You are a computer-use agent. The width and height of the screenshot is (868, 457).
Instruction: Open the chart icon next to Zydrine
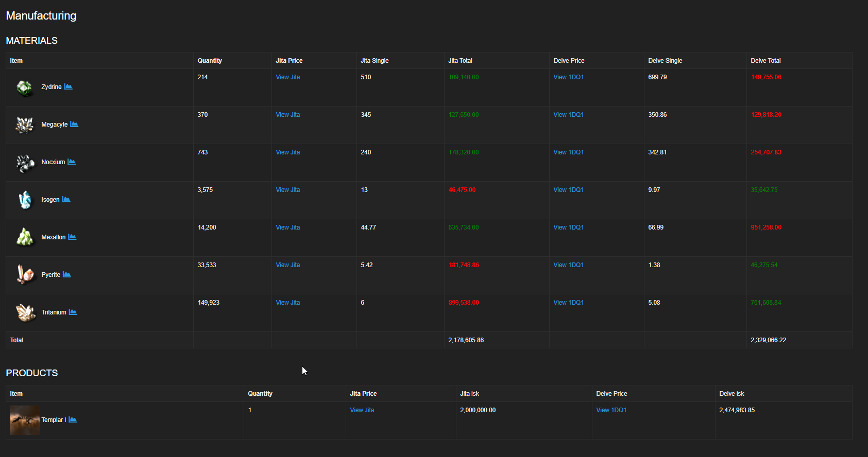coord(68,86)
